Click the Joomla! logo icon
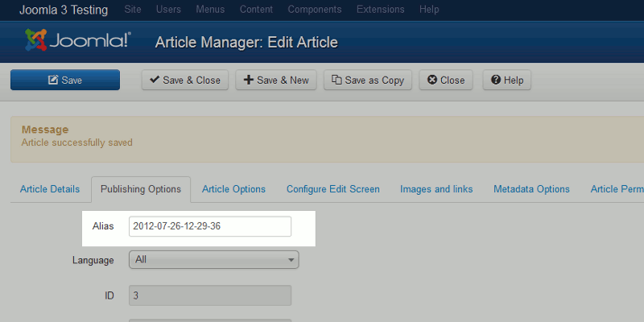This screenshot has height=322, width=644. pyautogui.click(x=35, y=41)
